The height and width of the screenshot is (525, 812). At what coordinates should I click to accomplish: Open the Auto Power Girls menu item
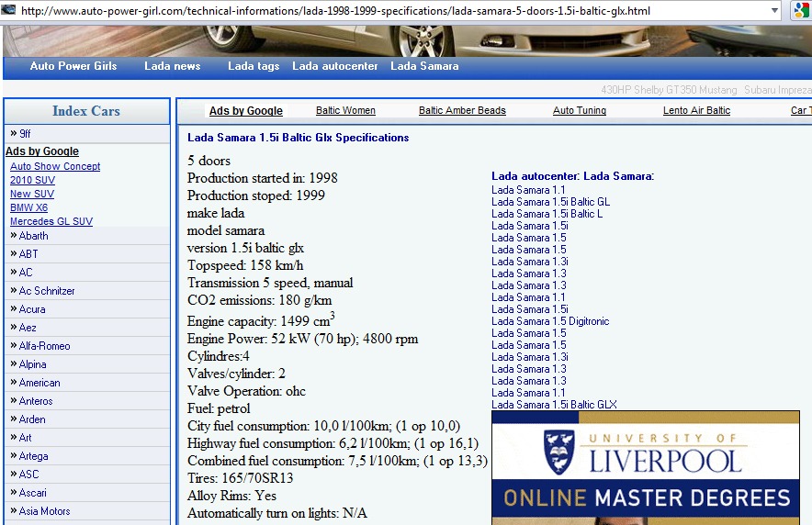73,66
